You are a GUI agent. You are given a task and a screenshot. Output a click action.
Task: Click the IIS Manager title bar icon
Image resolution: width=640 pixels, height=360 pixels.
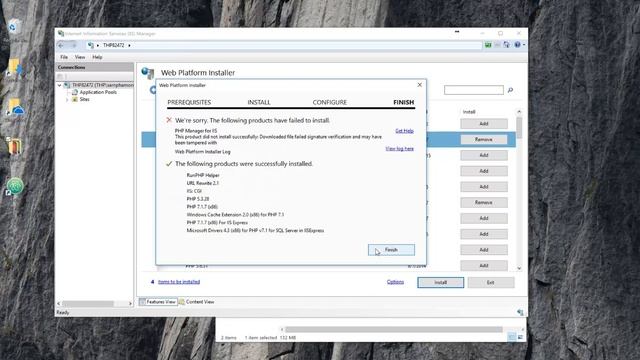point(61,33)
